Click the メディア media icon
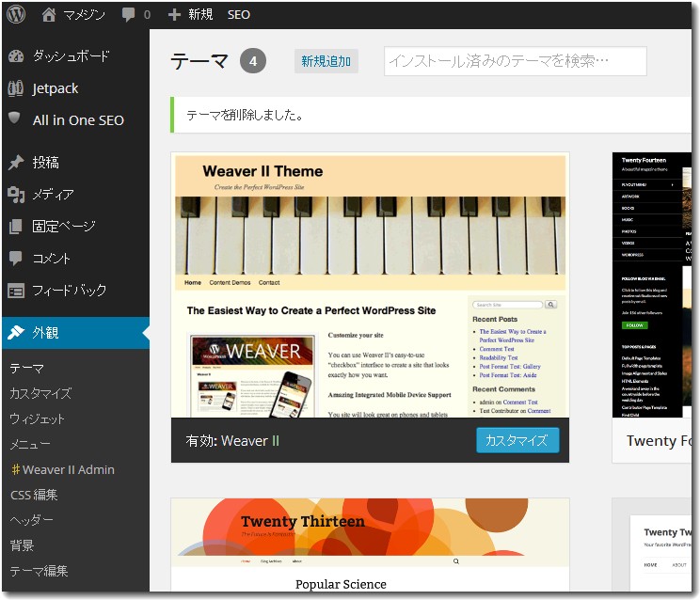This screenshot has width=700, height=600. (16, 195)
